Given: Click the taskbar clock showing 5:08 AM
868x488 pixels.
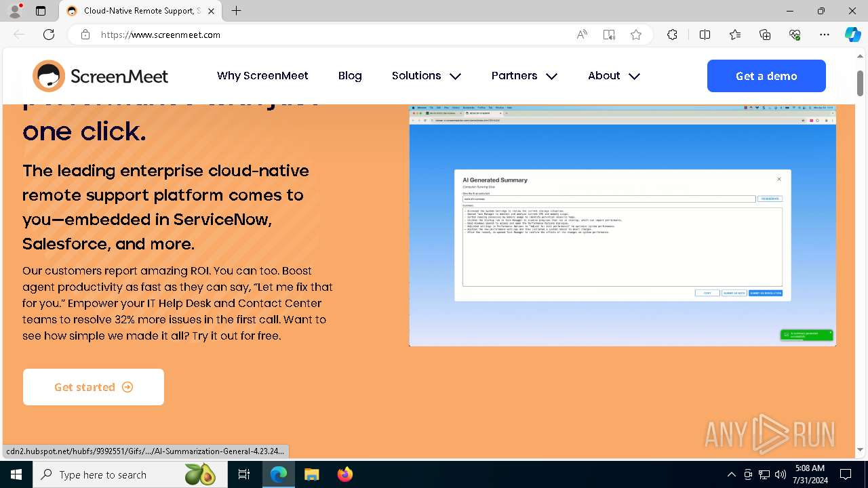Looking at the screenshot, I should (809, 474).
